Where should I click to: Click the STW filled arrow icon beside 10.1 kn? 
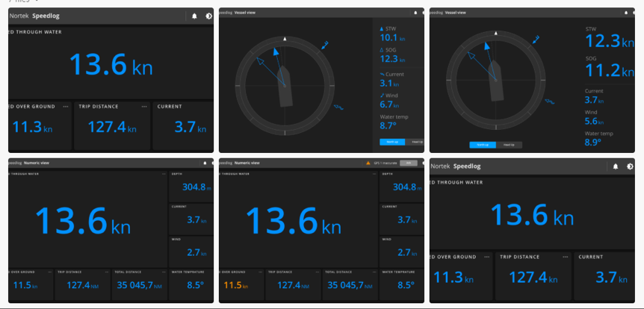382,29
